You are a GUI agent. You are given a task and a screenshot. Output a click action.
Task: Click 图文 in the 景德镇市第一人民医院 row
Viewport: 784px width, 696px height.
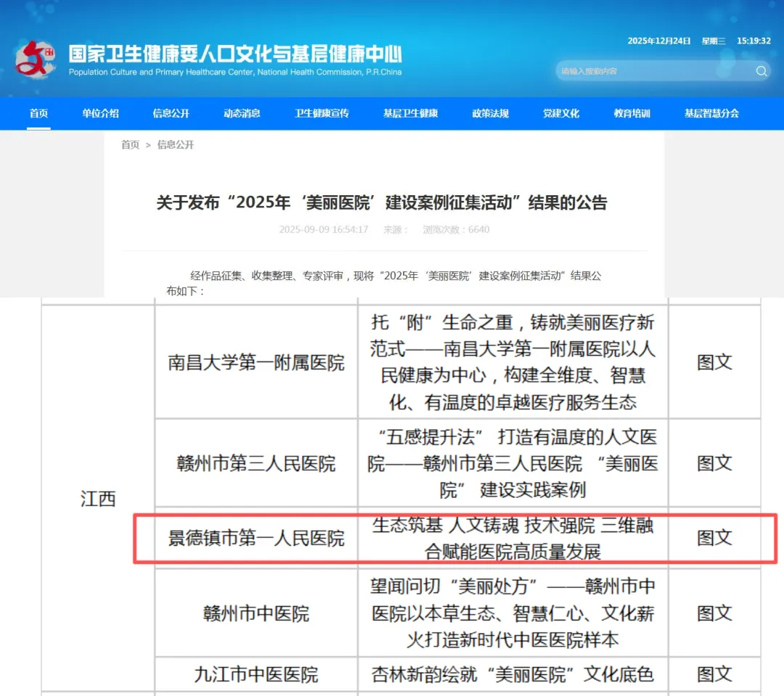(x=714, y=538)
